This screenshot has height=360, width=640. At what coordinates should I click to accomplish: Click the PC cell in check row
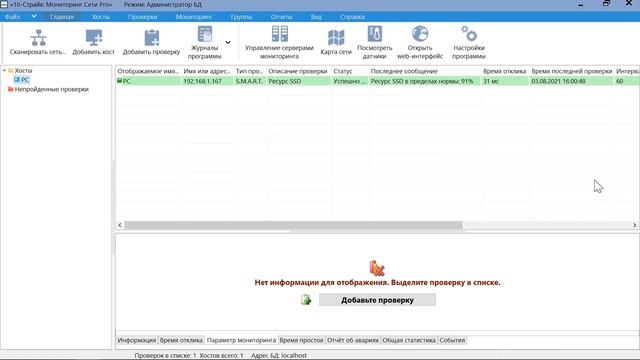point(148,81)
